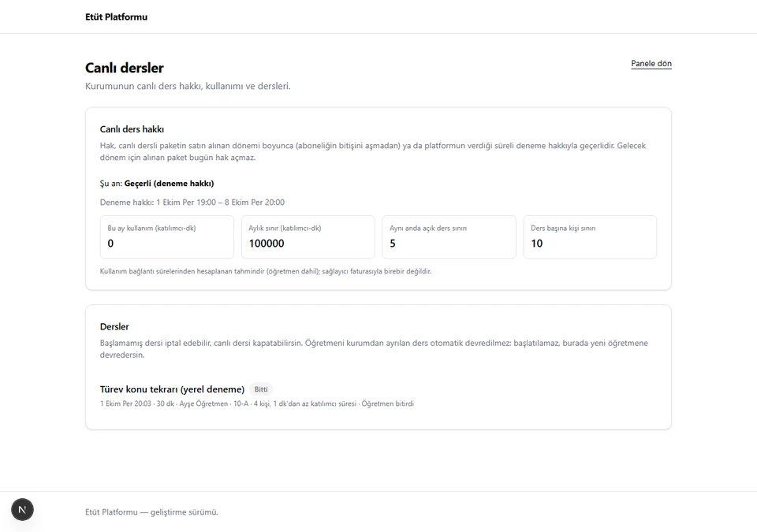Click the Bu ay kullanım (katılımcı-dk) label
Image resolution: width=757 pixels, height=532 pixels.
pyautogui.click(x=151, y=229)
